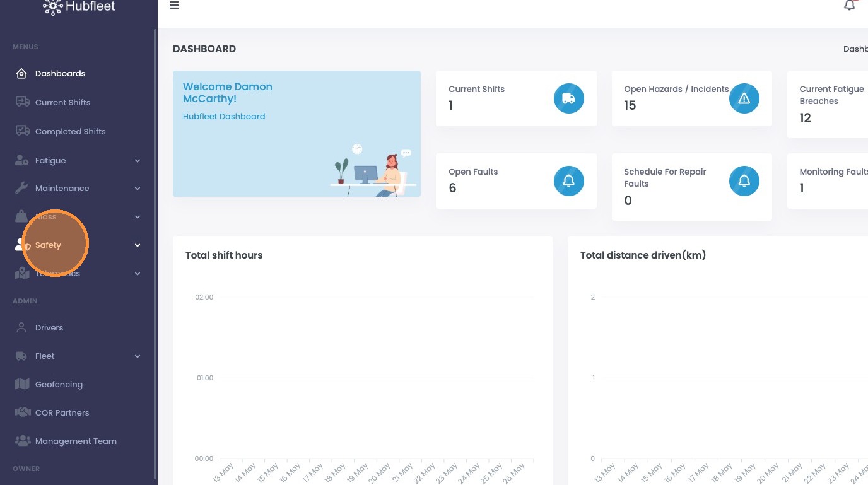Click the Total shift hours chart title
This screenshot has height=485, width=868.
pyautogui.click(x=224, y=255)
